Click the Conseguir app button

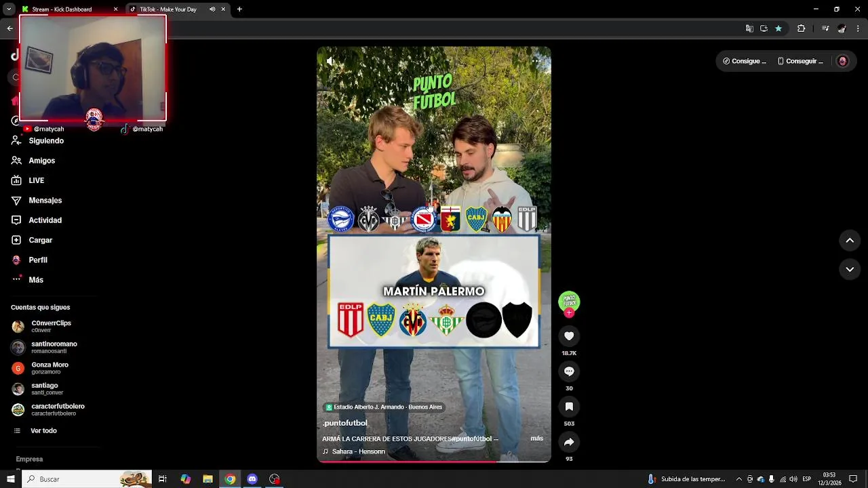point(800,61)
